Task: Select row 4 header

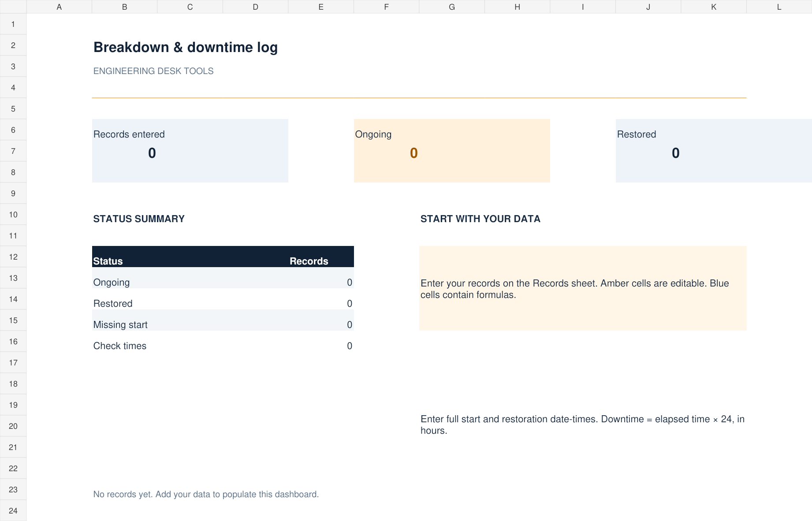Action: 13,88
